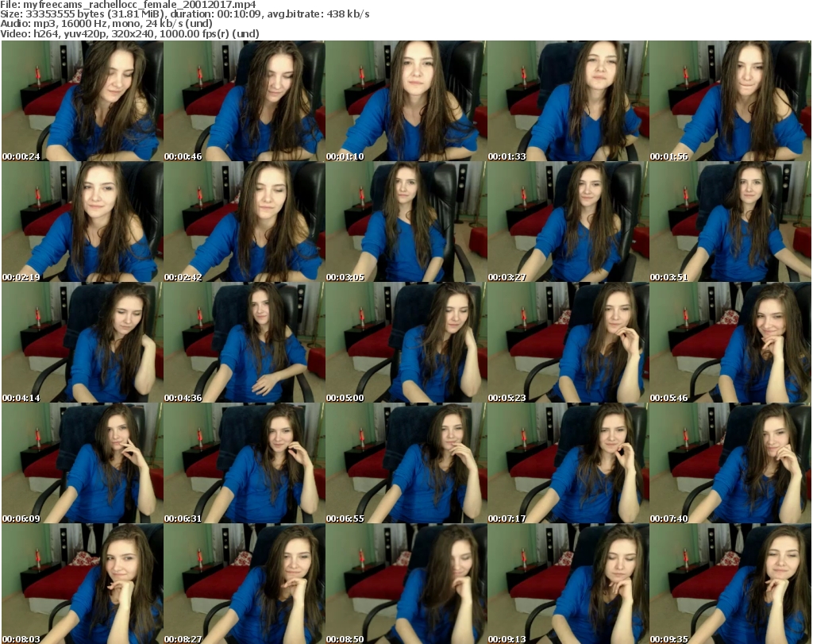Image resolution: width=813 pixels, height=644 pixels.
Task: Click the frame at timestamp 00:04:14
Action: pyautogui.click(x=83, y=343)
